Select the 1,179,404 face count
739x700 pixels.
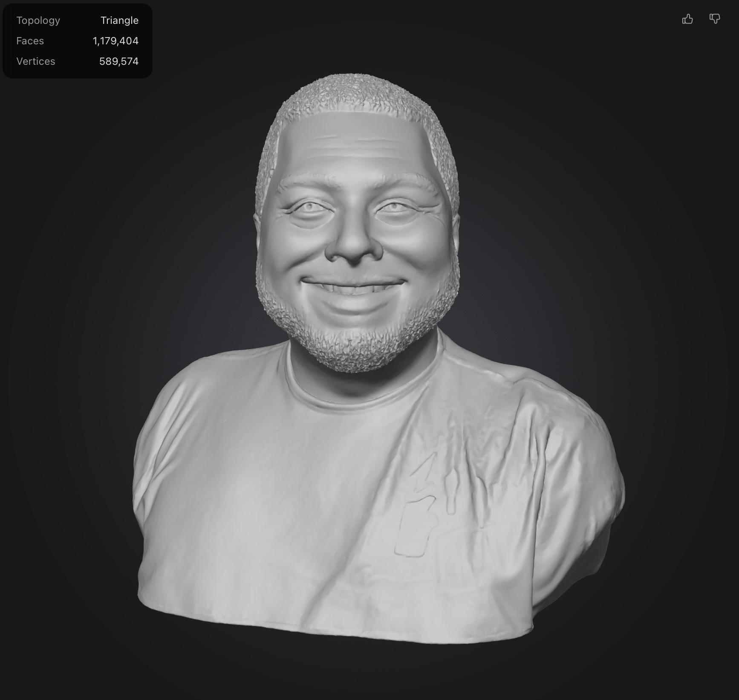coord(115,41)
